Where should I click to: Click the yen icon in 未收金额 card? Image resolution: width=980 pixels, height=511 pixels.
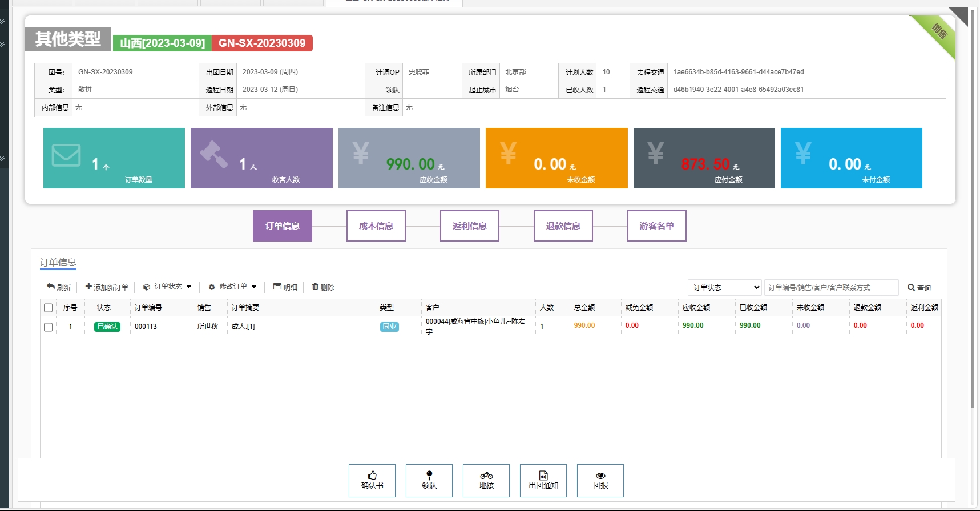coord(508,153)
